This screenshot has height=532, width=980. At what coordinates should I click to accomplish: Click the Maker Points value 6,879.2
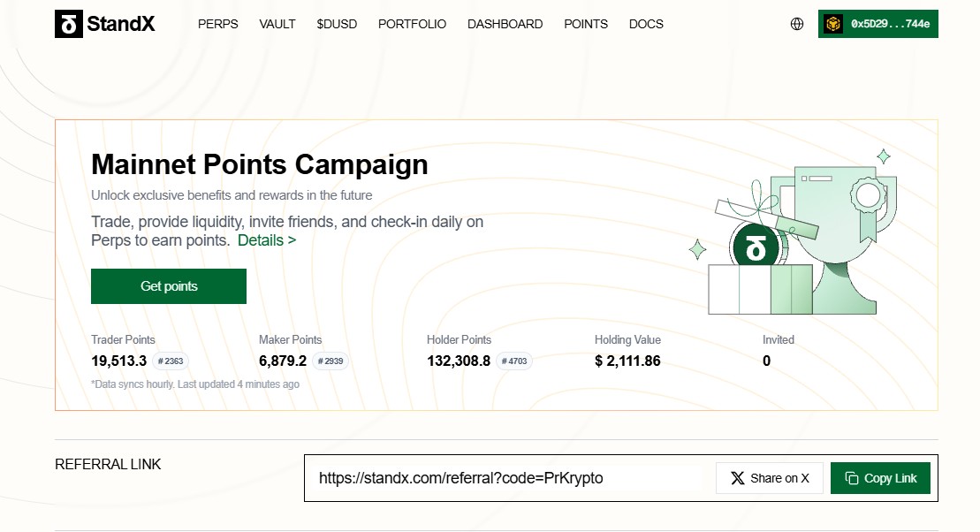pos(283,361)
